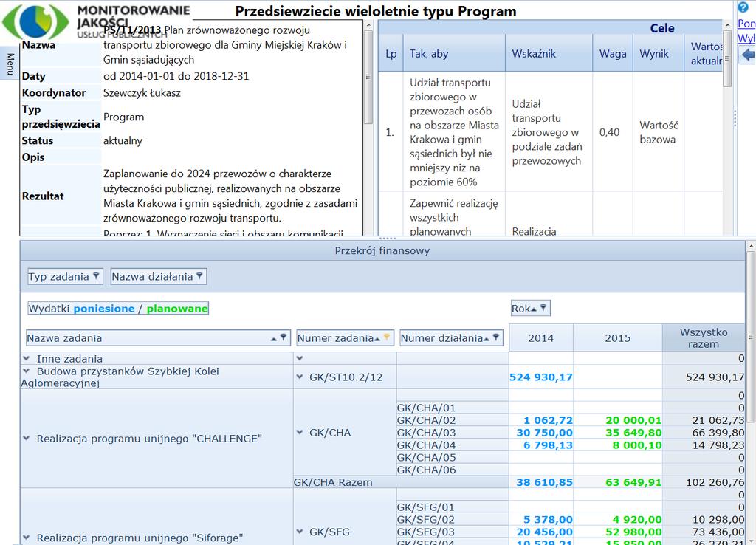This screenshot has width=756, height=545.
Task: Toggle sort arrow on Numer zadania field
Action: [x=377, y=339]
